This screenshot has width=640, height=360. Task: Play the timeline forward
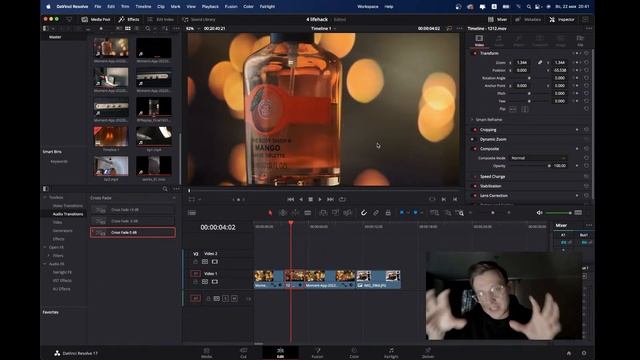(x=320, y=199)
